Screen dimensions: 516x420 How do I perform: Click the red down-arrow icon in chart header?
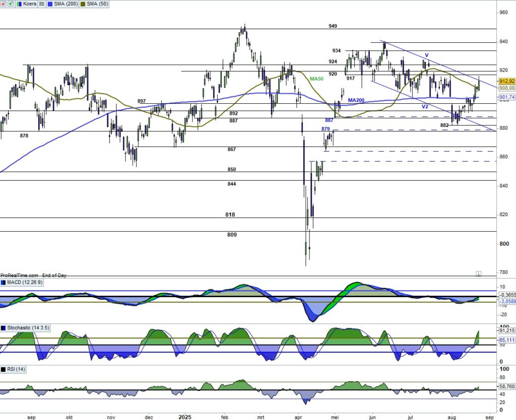[3, 4]
